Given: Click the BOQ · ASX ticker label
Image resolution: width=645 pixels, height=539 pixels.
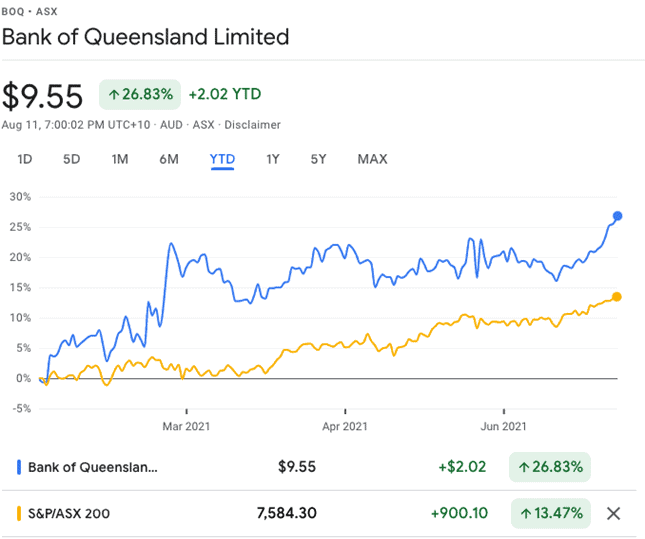Looking at the screenshot, I should click(29, 12).
